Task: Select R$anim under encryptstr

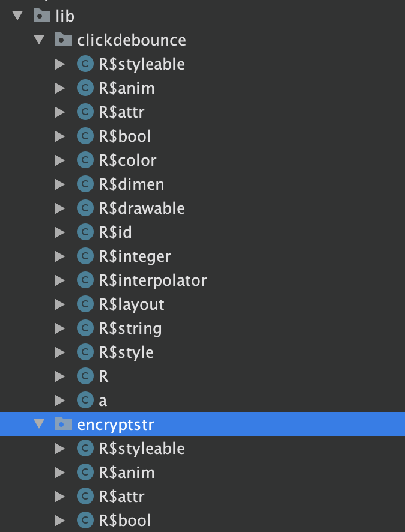Action: tap(127, 473)
